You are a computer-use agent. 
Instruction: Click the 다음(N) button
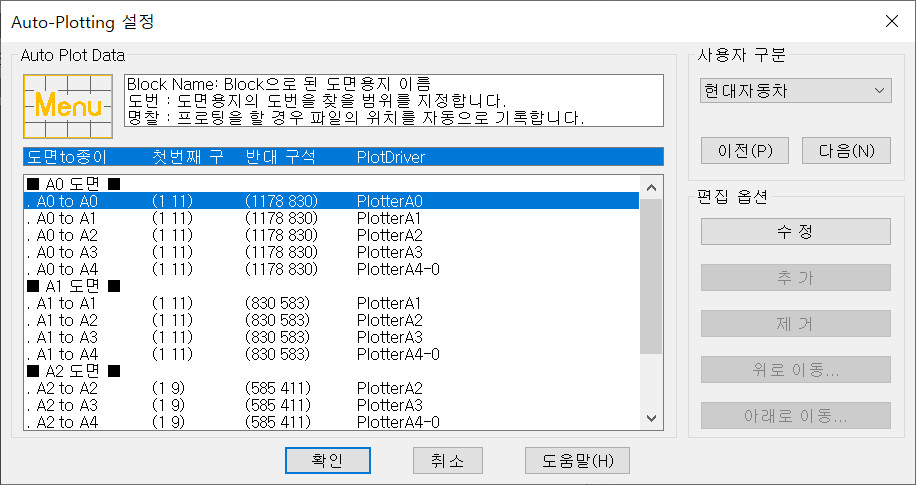coord(846,151)
